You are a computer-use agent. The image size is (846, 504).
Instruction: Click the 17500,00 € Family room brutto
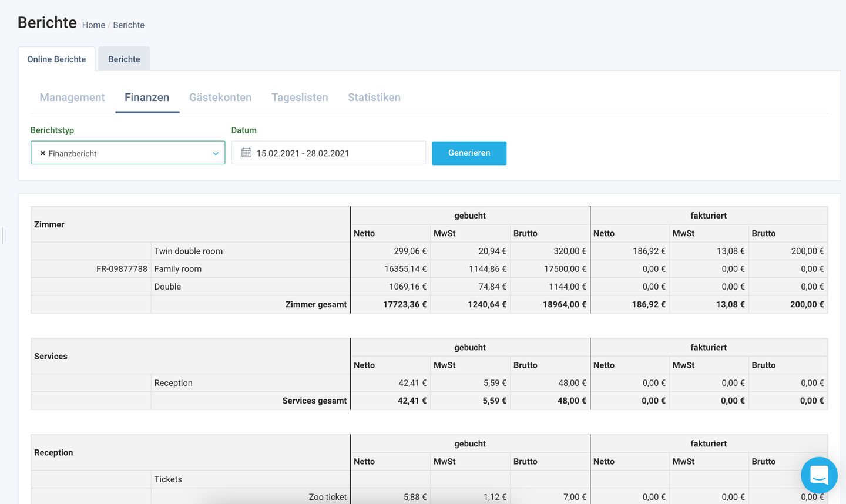(x=565, y=268)
